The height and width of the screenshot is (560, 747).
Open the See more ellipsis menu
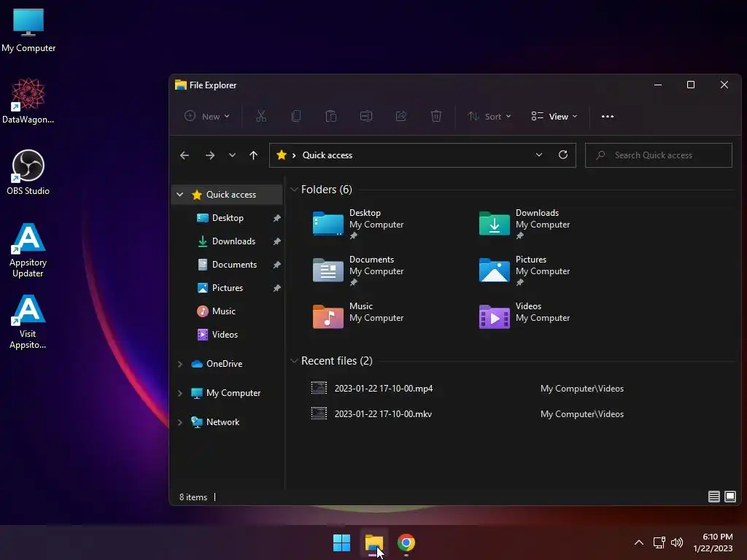point(608,116)
